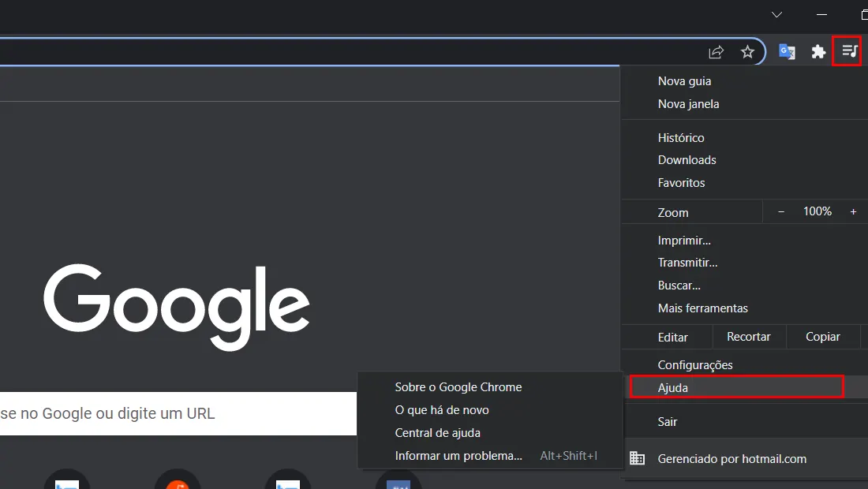Click the 100% zoom value
Viewport: 868px width, 489px height.
[x=817, y=211]
